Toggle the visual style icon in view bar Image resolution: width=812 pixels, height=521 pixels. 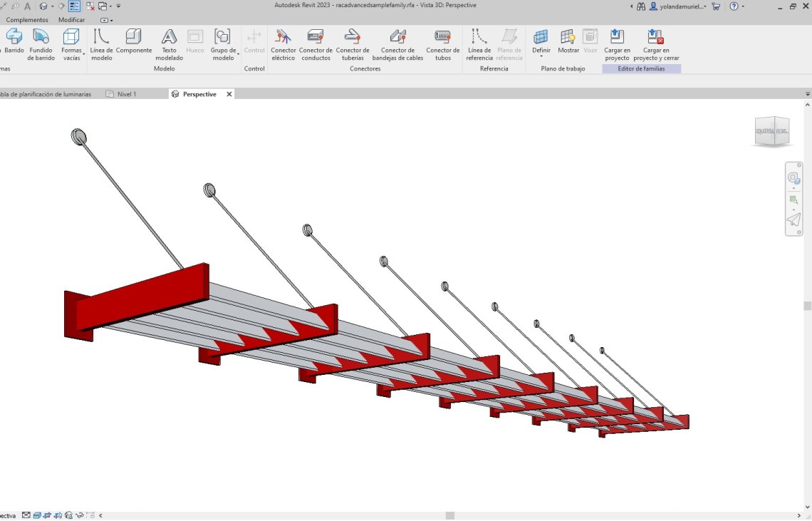pyautogui.click(x=37, y=515)
